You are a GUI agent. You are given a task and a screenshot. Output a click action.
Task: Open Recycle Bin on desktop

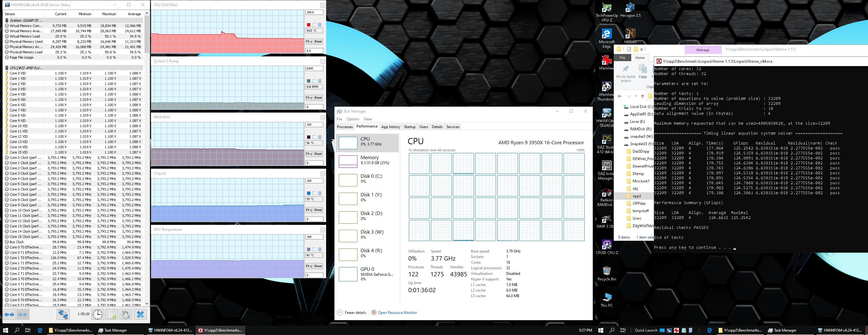(607, 271)
